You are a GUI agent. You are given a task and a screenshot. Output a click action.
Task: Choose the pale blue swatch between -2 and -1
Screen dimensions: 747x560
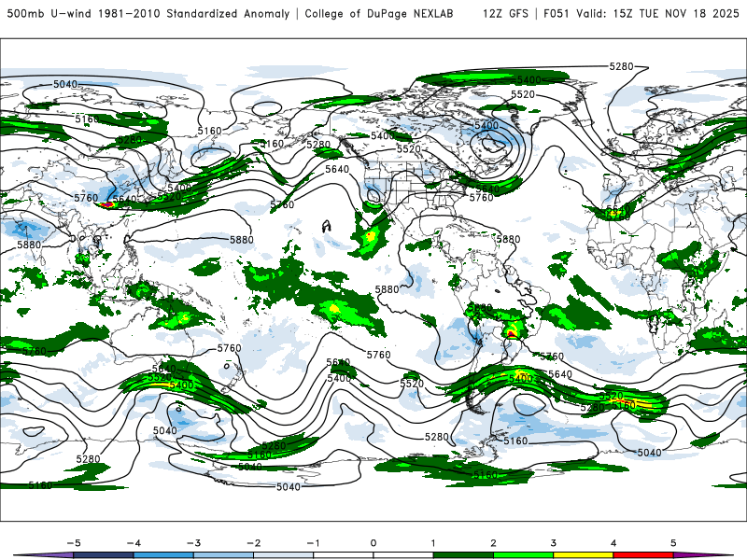(284, 555)
